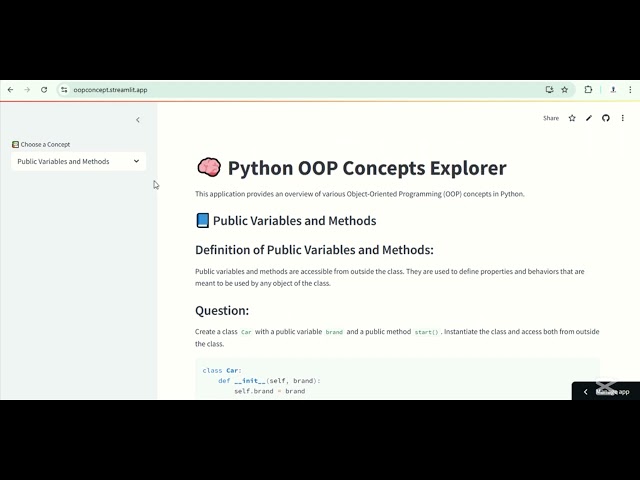Click the Share button
Image resolution: width=640 pixels, height=480 pixels.
pos(551,118)
